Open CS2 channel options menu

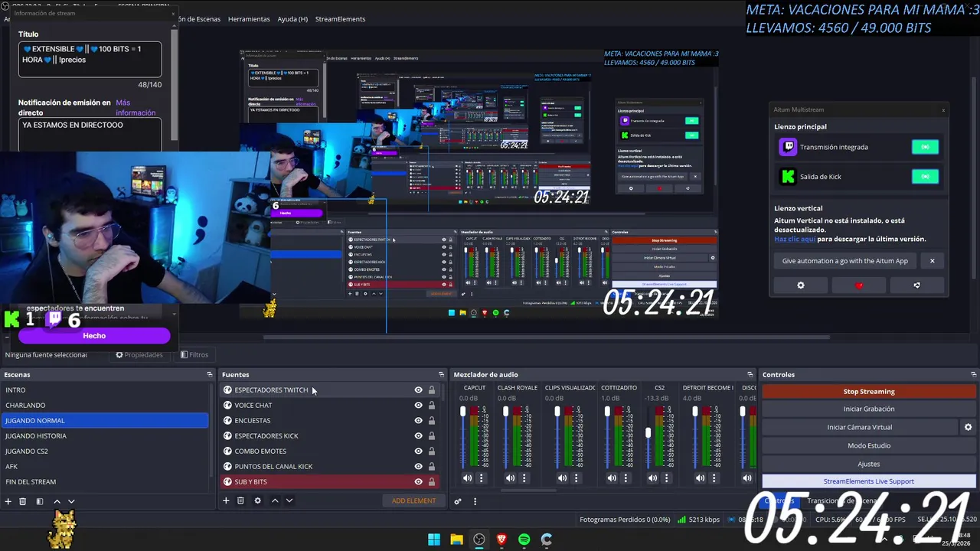point(667,478)
